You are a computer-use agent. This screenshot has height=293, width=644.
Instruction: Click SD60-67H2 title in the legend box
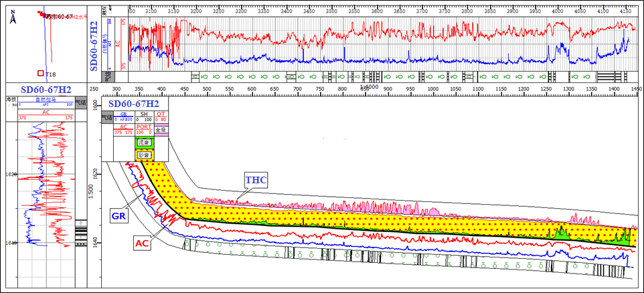135,104
